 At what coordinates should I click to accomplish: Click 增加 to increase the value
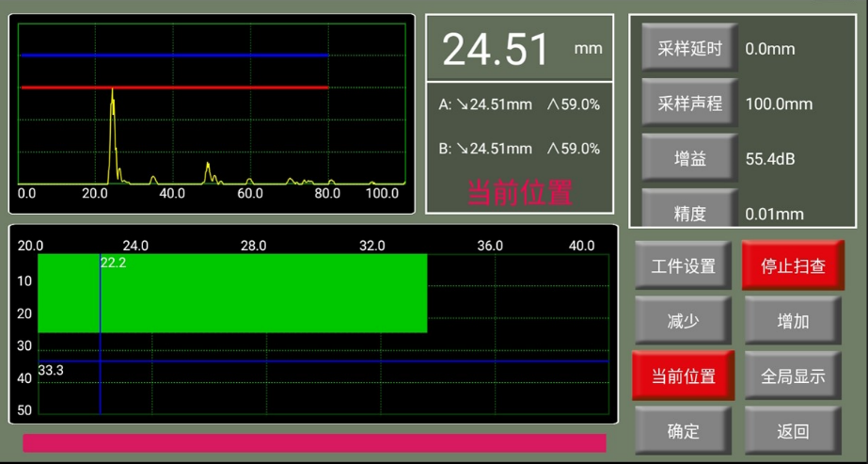(792, 321)
